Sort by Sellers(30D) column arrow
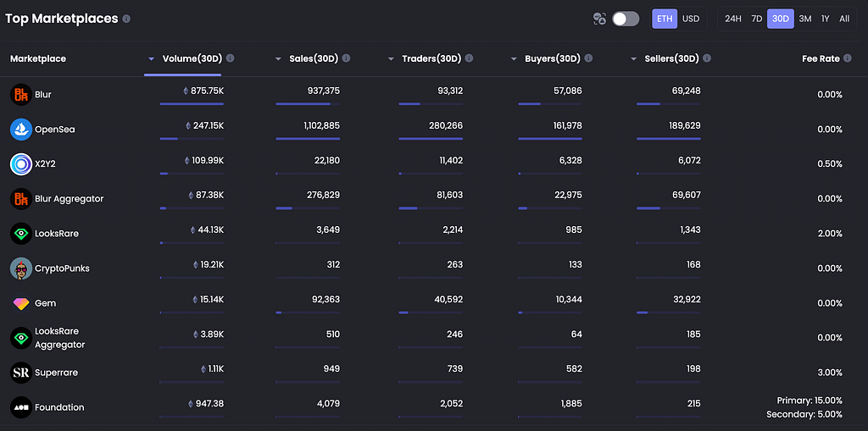Image resolution: width=868 pixels, height=431 pixels. tap(634, 58)
